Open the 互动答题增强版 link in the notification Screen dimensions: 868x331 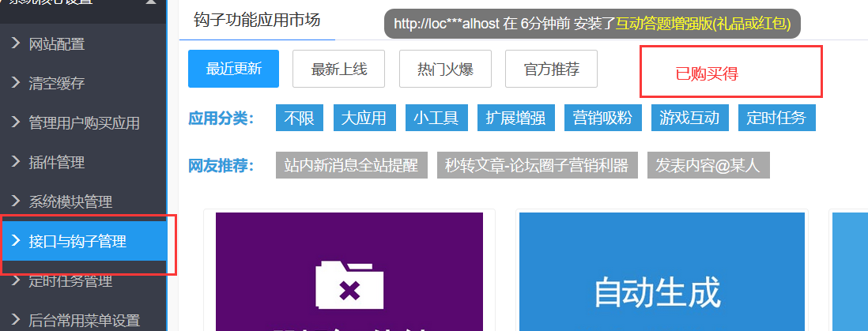click(x=704, y=24)
